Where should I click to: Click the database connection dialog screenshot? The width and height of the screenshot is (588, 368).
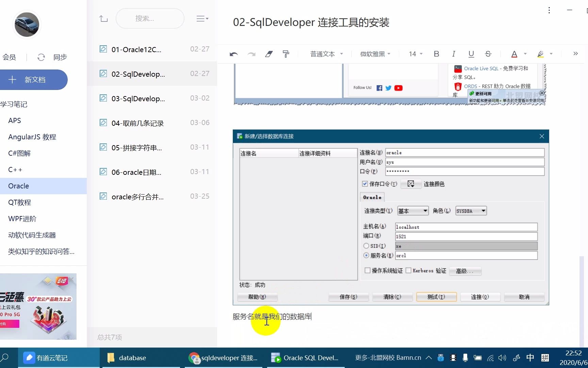click(391, 217)
